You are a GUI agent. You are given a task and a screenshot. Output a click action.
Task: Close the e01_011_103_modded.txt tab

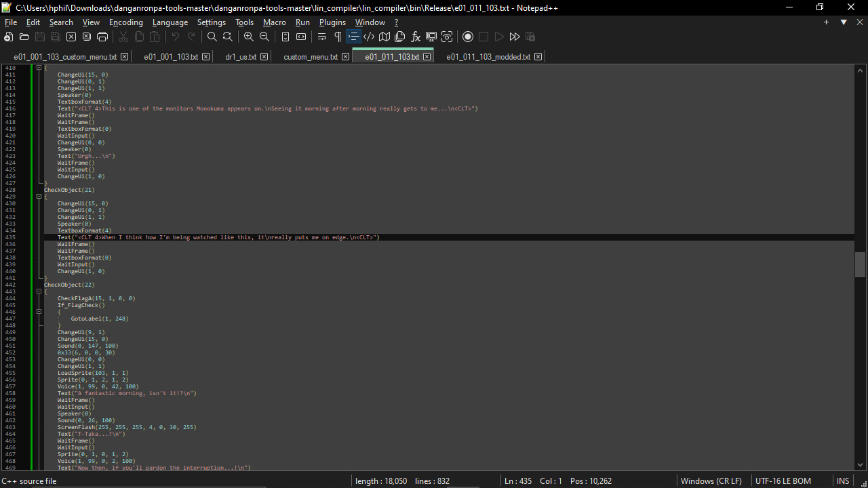click(x=538, y=56)
